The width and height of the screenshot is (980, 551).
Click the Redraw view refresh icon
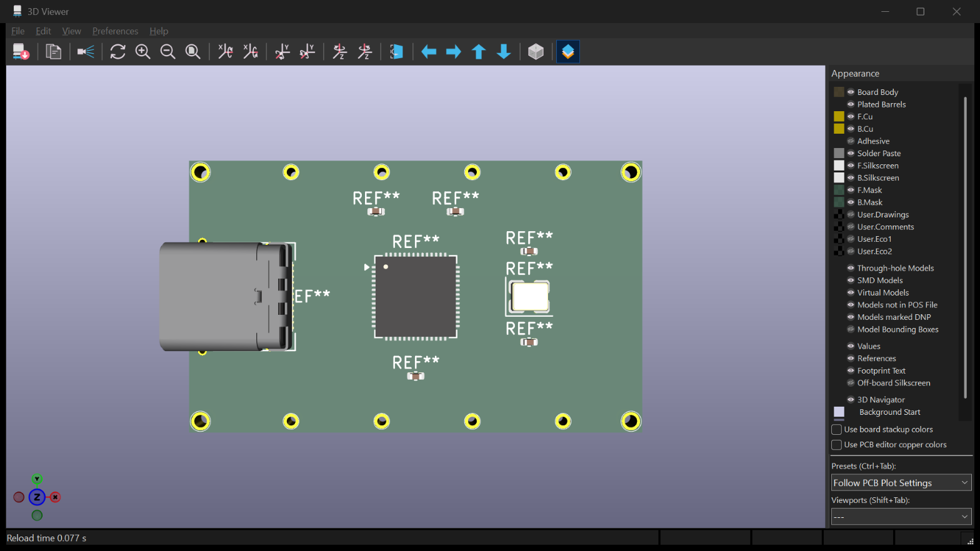117,52
